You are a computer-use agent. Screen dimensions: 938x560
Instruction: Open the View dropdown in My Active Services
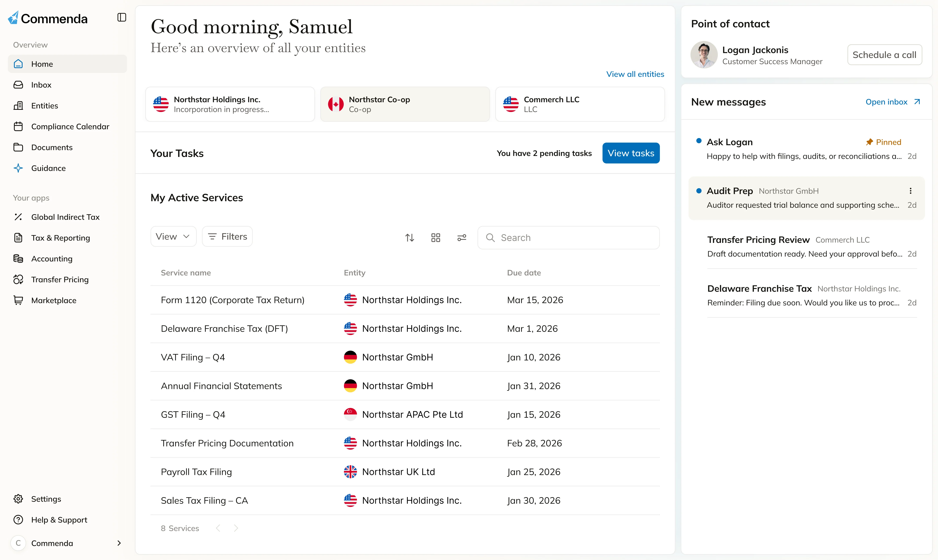(x=173, y=236)
